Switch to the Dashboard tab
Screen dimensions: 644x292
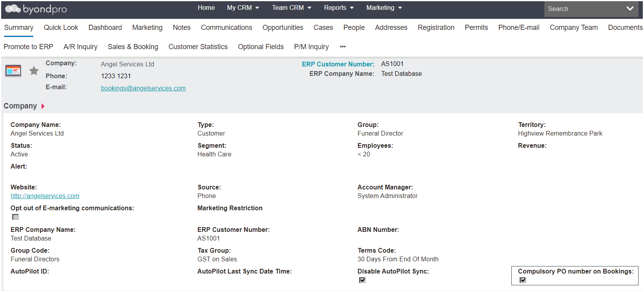105,28
